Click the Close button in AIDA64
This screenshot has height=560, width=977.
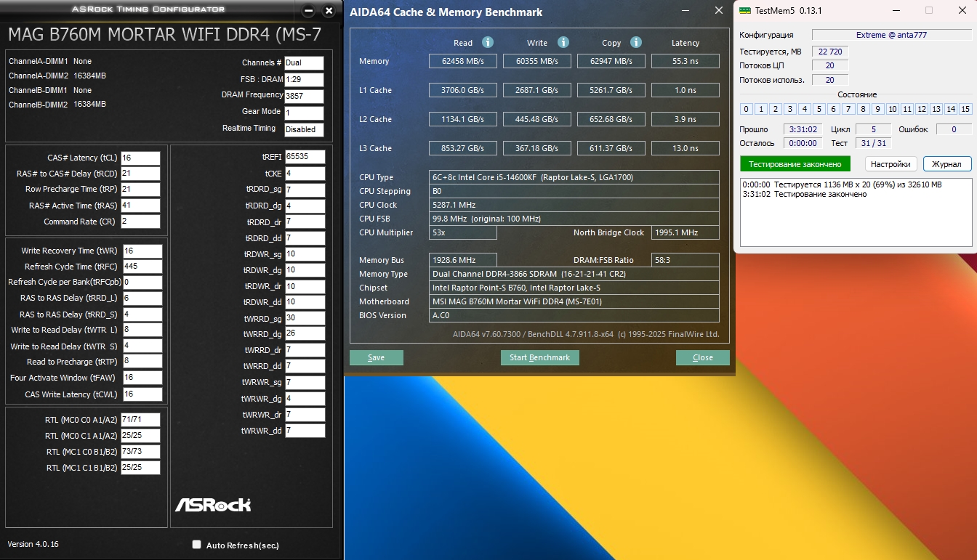(703, 357)
